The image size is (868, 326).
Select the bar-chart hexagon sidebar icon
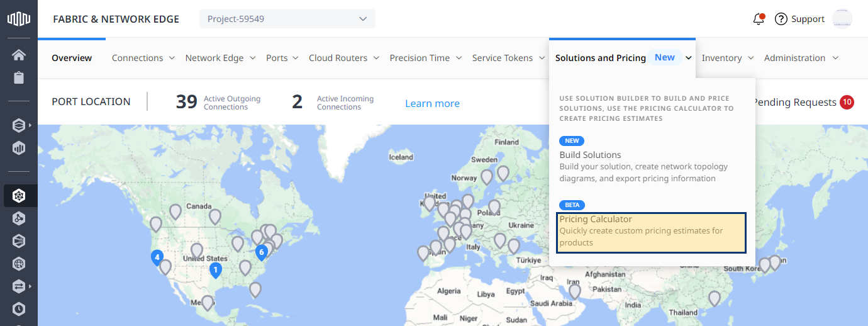19,149
